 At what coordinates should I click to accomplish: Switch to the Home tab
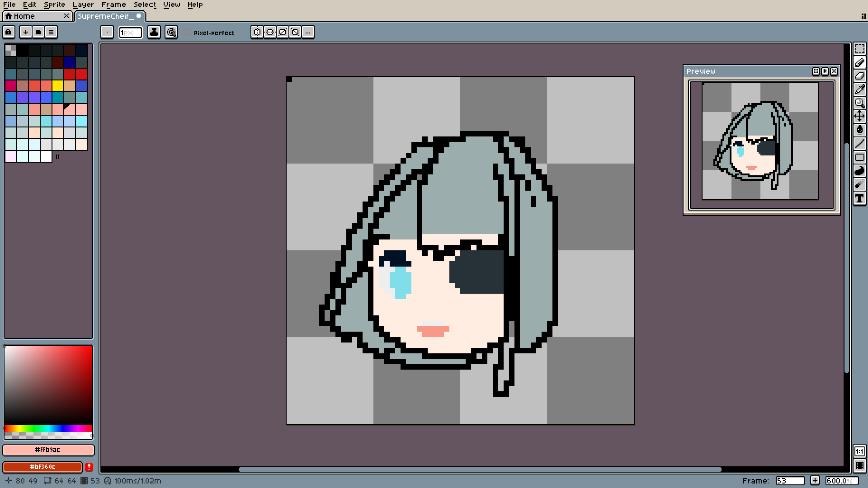pyautogui.click(x=24, y=16)
